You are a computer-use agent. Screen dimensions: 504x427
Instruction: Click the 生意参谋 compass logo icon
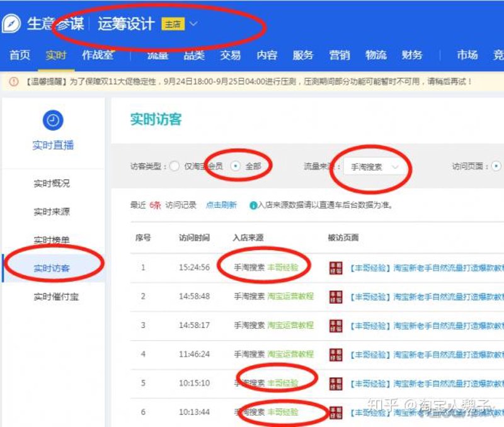pos(11,23)
